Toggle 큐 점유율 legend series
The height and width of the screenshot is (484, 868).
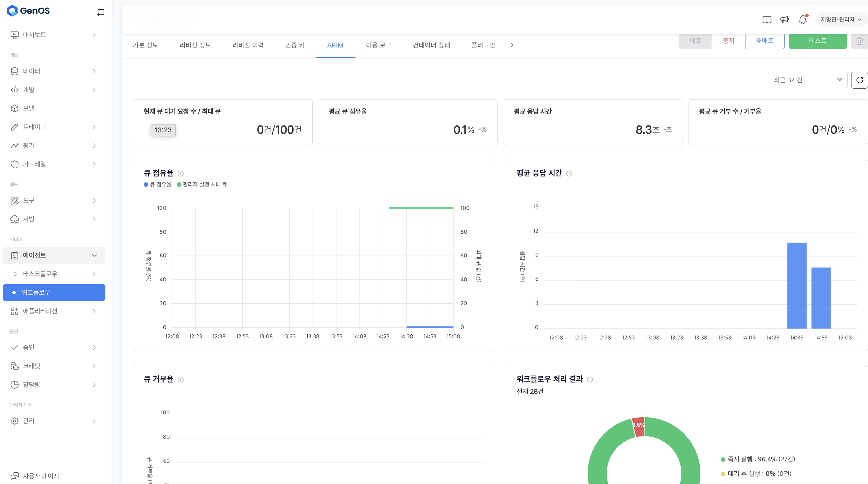pyautogui.click(x=157, y=184)
